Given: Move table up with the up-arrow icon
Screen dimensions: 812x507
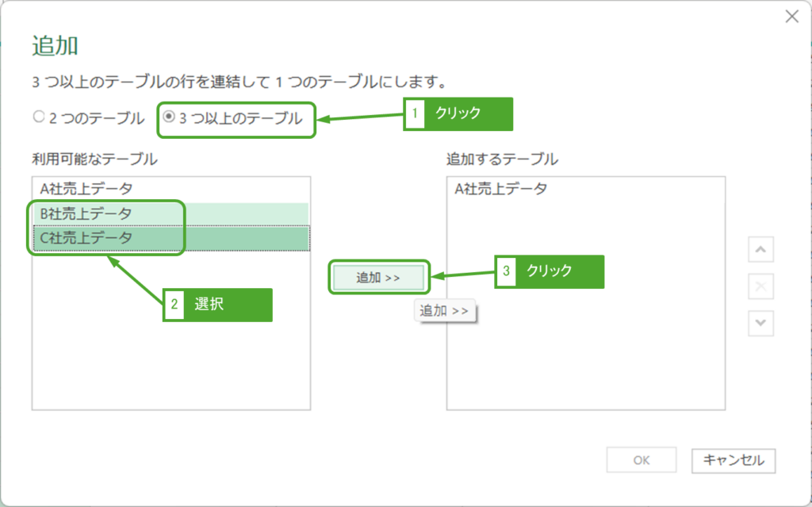Looking at the screenshot, I should pos(760,250).
